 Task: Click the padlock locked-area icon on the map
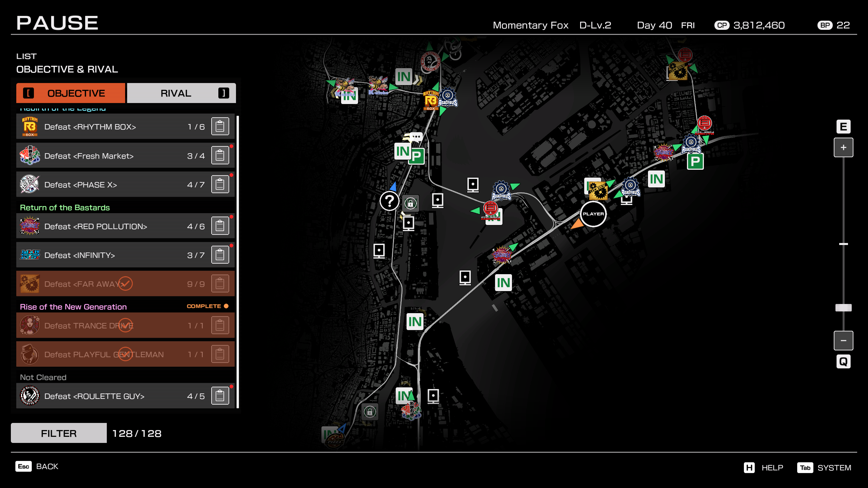pos(411,203)
